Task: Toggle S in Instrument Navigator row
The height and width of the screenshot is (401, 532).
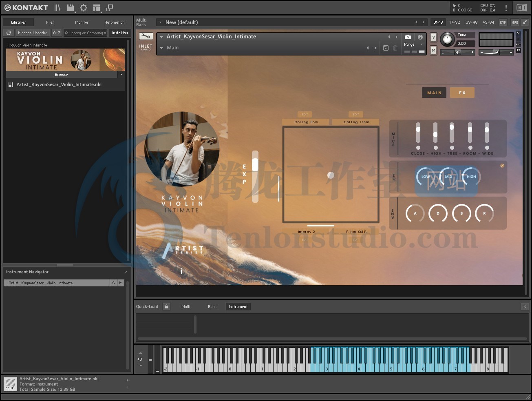Action: click(x=113, y=283)
